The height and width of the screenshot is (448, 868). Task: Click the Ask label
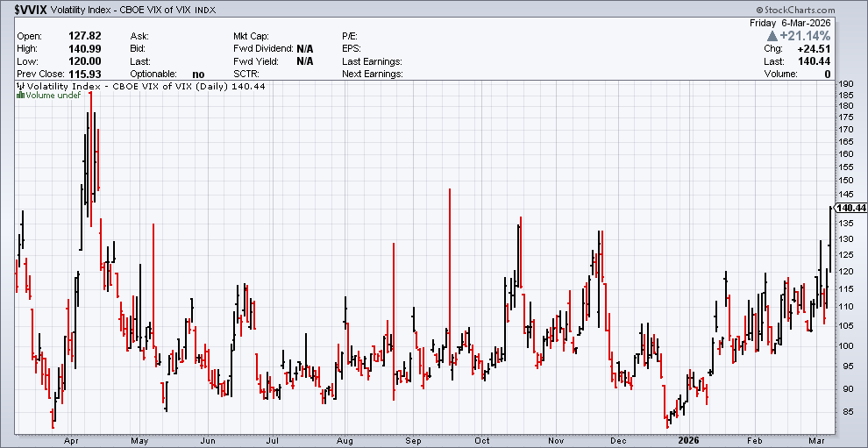coord(139,36)
